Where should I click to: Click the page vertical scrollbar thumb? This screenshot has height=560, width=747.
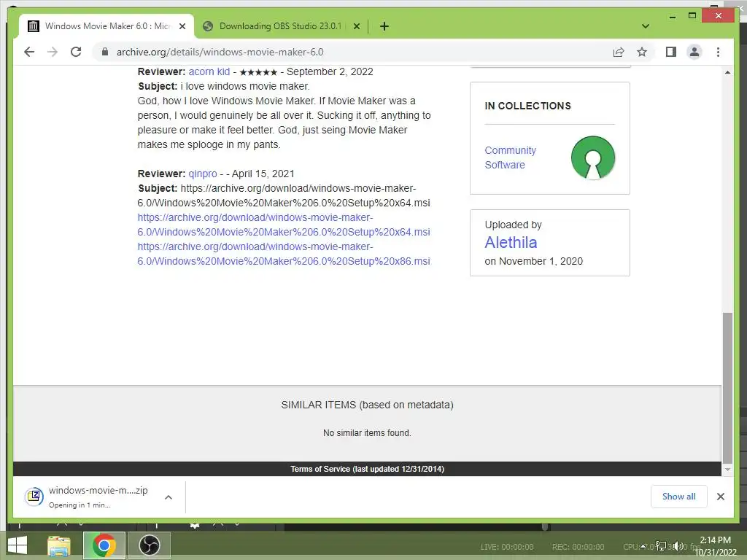coord(727,388)
